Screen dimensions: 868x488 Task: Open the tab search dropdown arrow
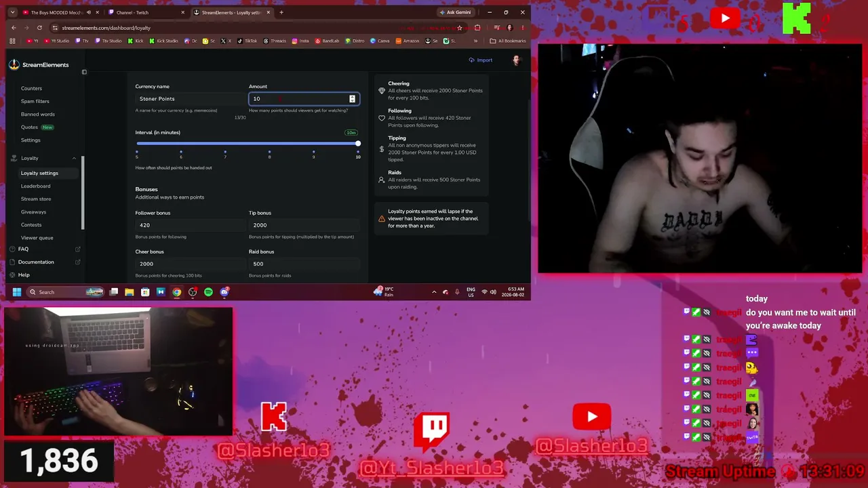12,12
